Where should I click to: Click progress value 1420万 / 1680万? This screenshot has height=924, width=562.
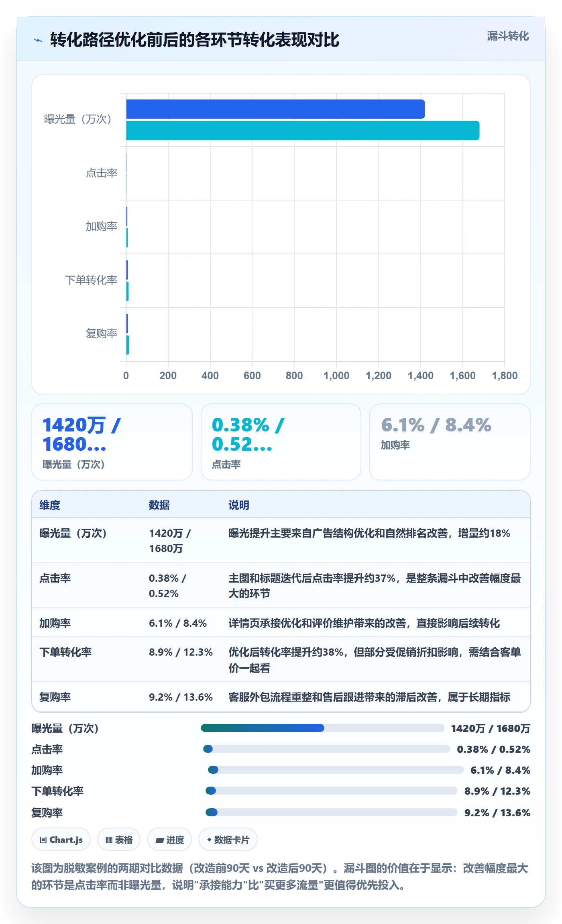(491, 728)
